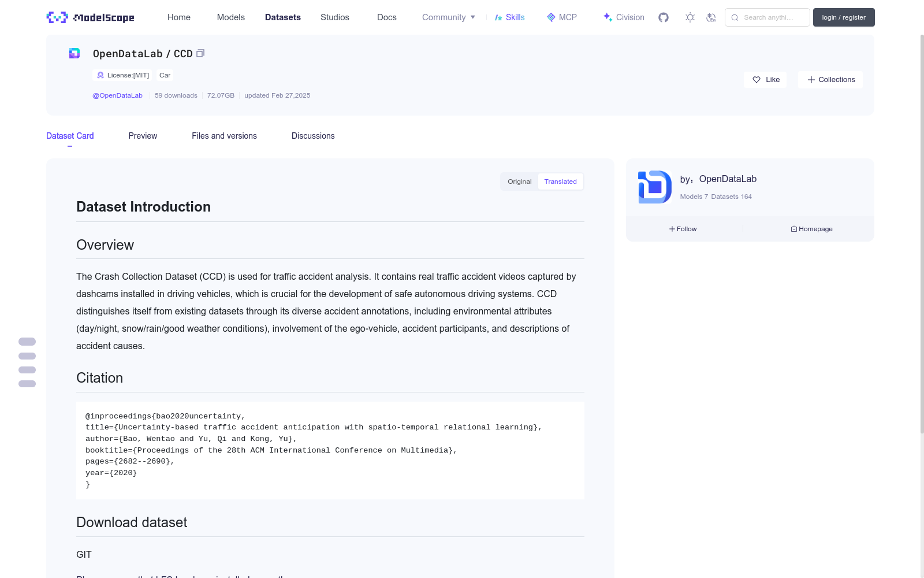Screen dimensions: 924x578
Task: Click the 72.07GB size text
Action: (221, 95)
